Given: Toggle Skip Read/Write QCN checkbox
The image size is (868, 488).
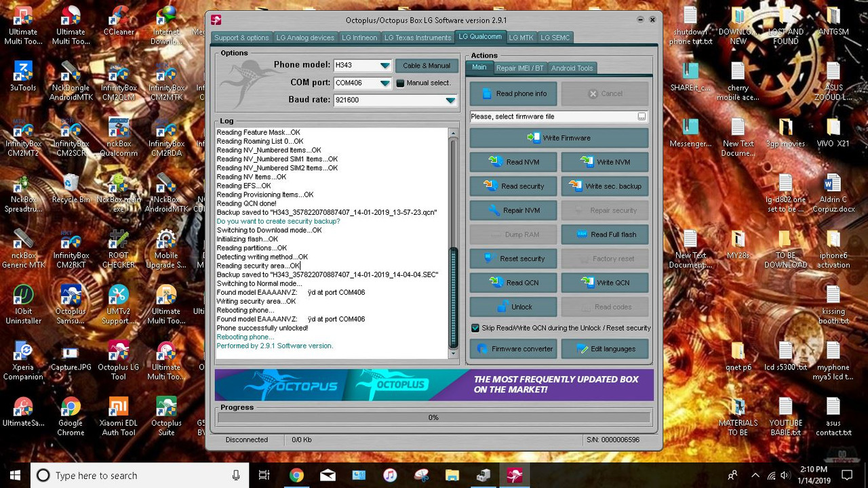Looking at the screenshot, I should 475,328.
